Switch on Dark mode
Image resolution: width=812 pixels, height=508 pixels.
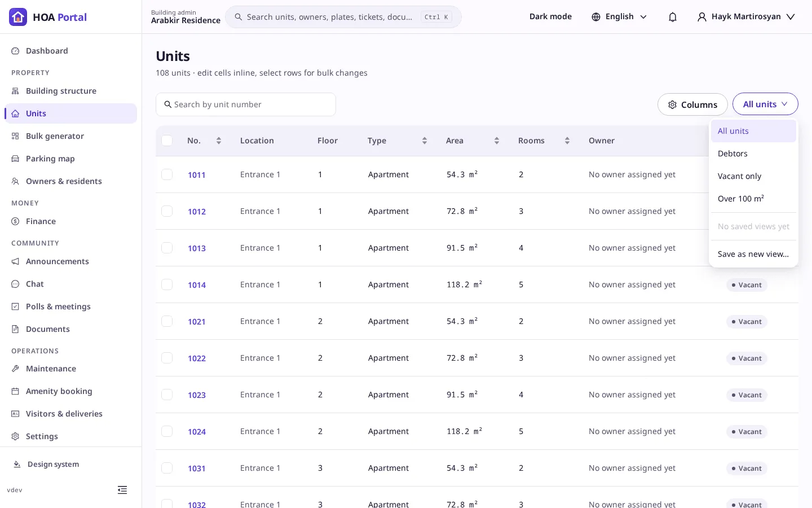550,17
